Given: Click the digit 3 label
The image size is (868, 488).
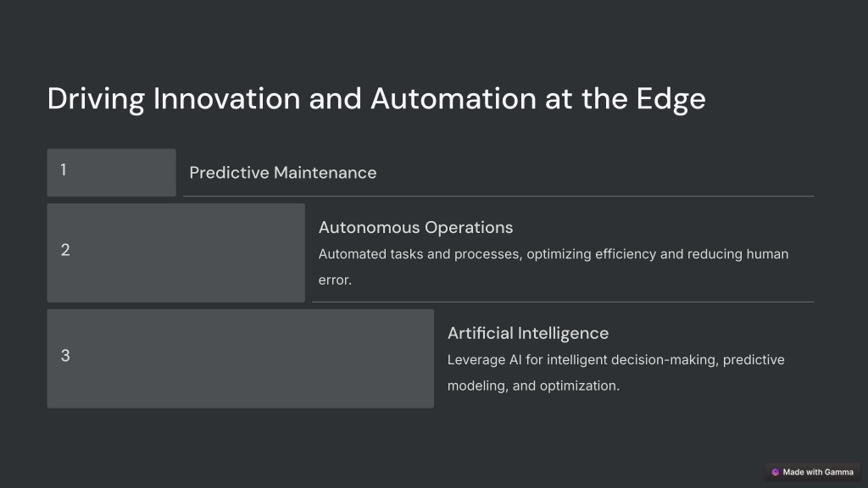Looking at the screenshot, I should point(65,356).
